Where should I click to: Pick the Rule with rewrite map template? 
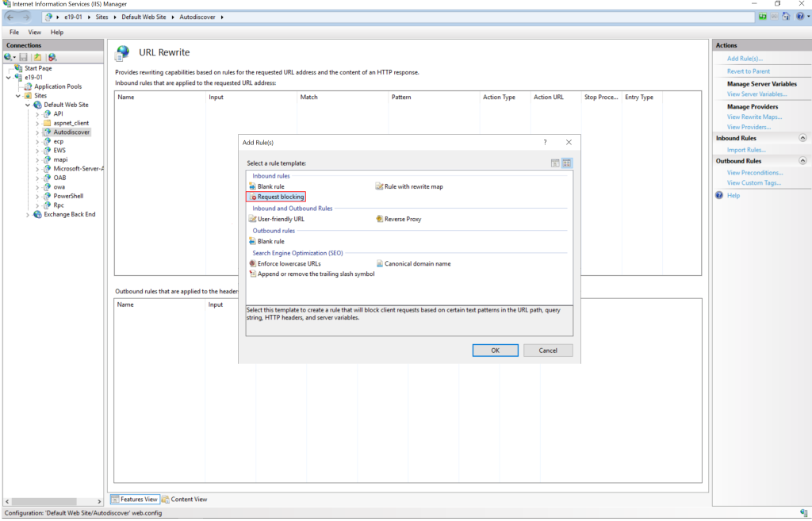click(413, 186)
